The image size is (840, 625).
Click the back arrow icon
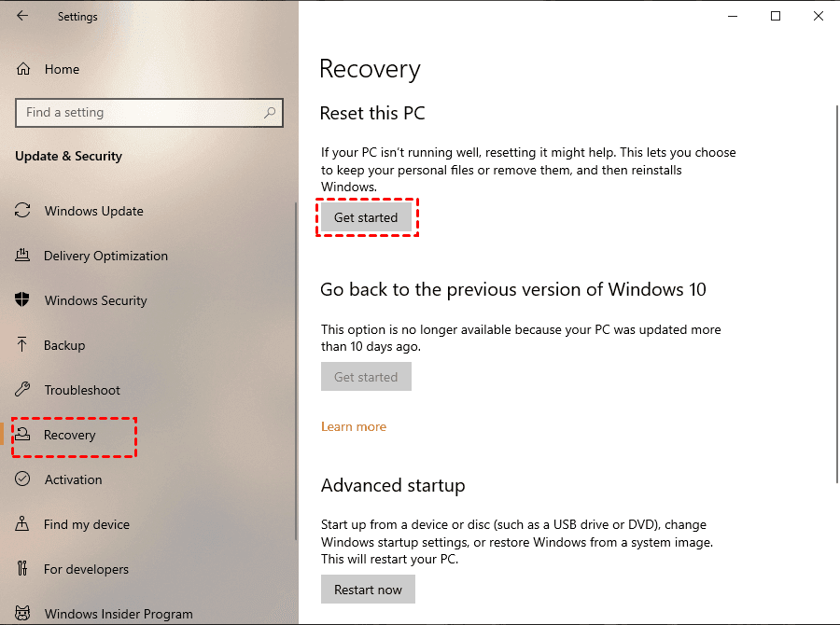click(22, 16)
